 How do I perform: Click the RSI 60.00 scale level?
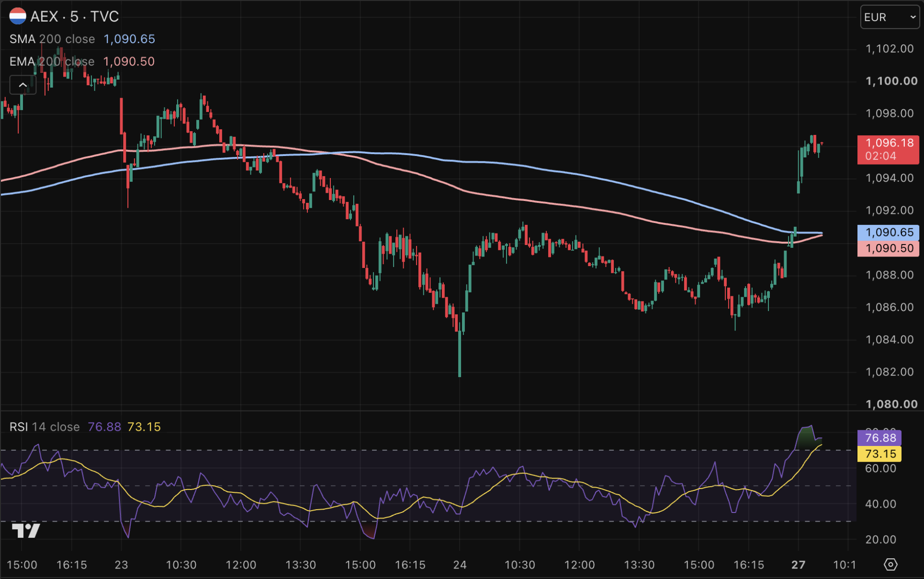click(x=880, y=468)
